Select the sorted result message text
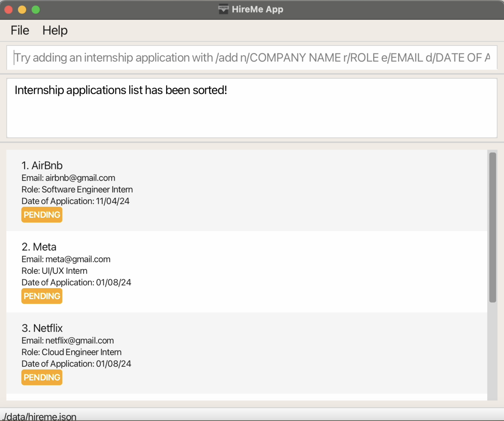The height and width of the screenshot is (421, 504). 121,90
